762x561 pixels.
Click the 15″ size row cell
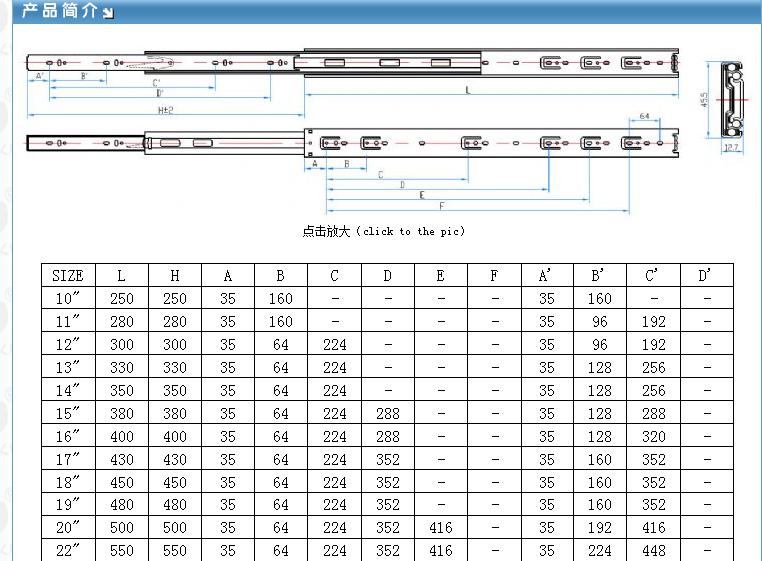[68, 413]
